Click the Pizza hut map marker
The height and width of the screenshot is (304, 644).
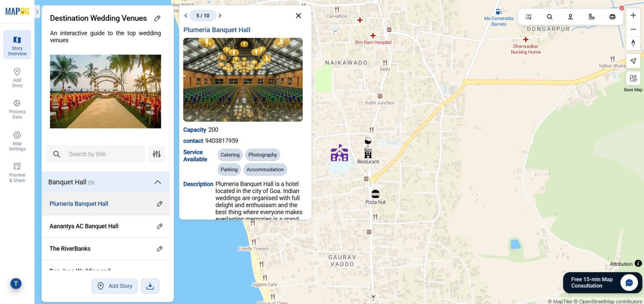coord(375,194)
